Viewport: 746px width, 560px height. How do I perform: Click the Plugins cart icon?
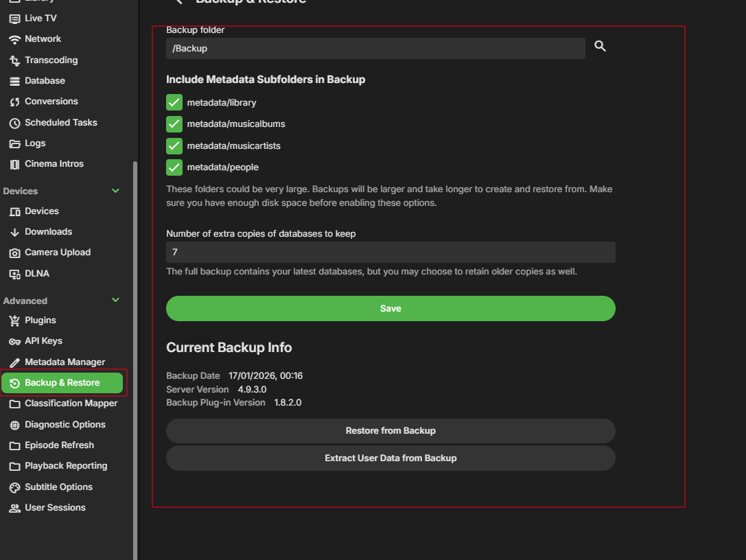14,320
